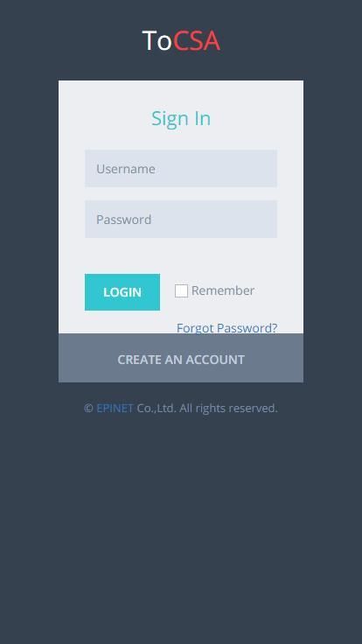Click the ToCSA logo title
The width and height of the screenshot is (362, 644).
(181, 40)
